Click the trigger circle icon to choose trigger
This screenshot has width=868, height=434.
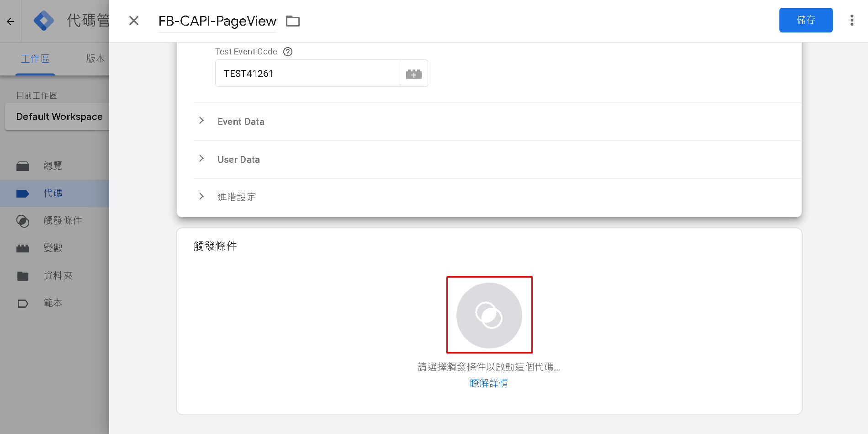tap(489, 315)
